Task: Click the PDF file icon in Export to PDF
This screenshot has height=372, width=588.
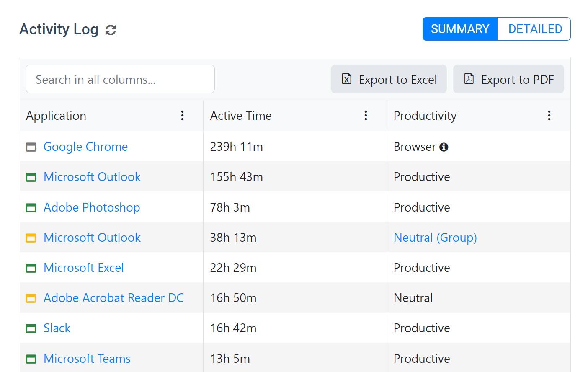Action: [x=469, y=79]
